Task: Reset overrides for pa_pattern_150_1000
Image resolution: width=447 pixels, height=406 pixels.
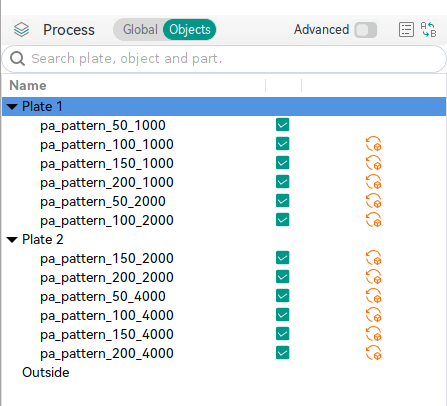Action: (x=373, y=163)
